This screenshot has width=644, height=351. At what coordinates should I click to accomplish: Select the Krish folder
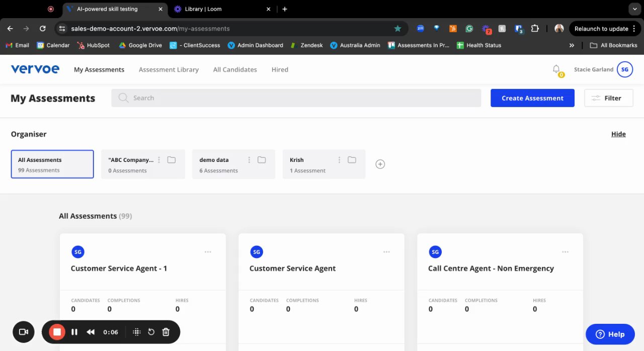click(324, 164)
